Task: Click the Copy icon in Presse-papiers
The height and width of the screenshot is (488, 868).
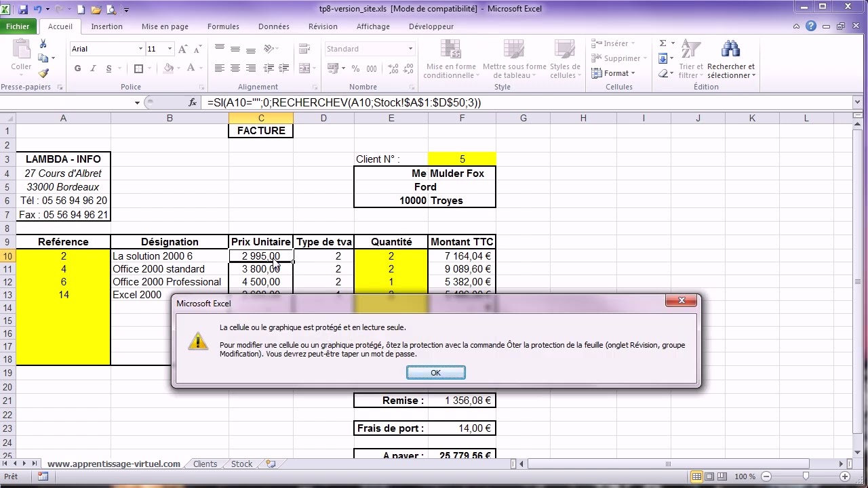Action: point(43,58)
